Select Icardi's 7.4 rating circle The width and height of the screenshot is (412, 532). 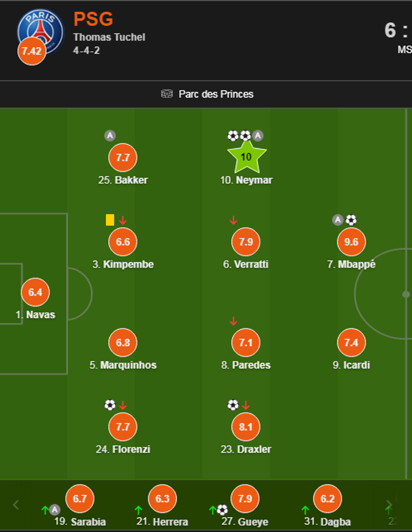(x=351, y=343)
